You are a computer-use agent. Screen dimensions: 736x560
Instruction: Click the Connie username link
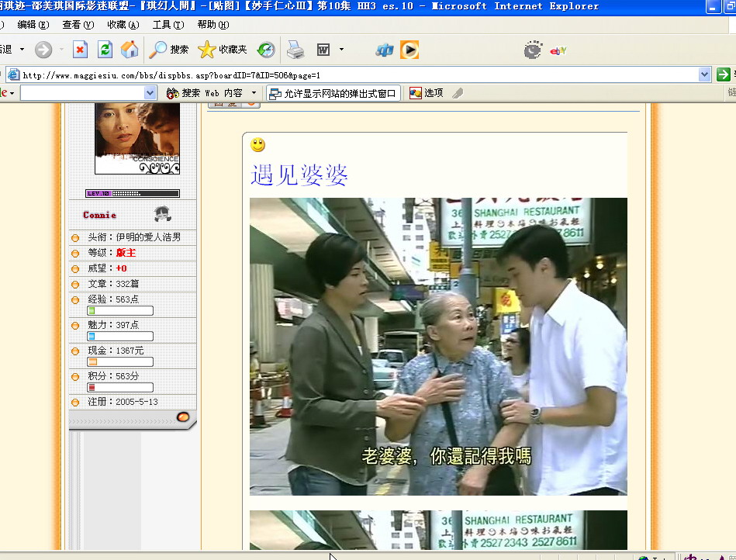click(x=100, y=215)
